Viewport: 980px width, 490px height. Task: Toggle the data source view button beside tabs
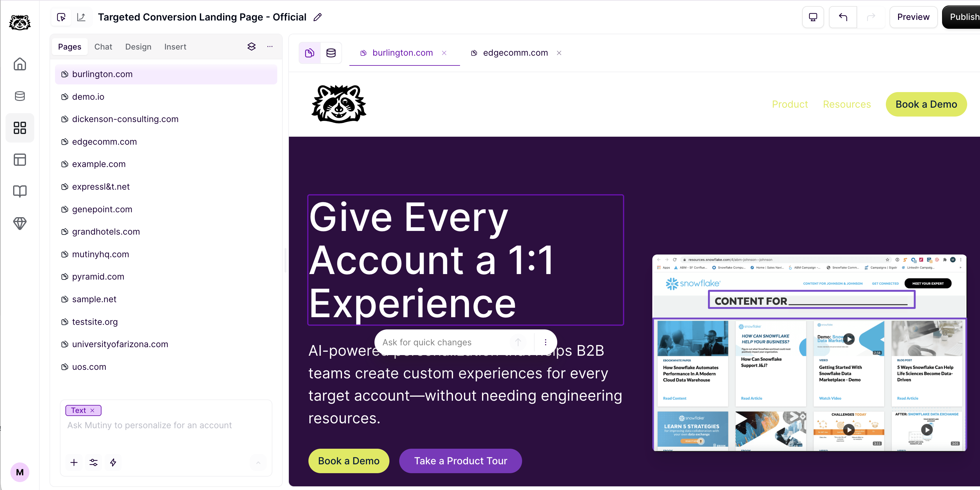[x=331, y=53]
